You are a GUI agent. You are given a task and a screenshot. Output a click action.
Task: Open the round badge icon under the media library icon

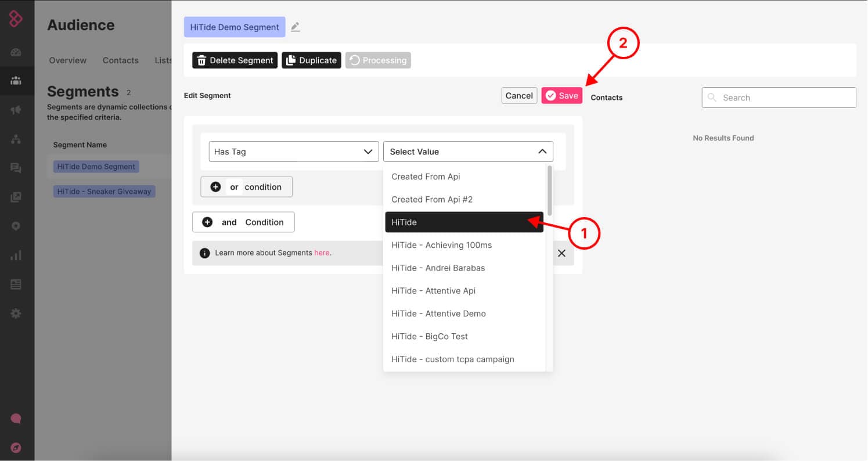pyautogui.click(x=16, y=226)
